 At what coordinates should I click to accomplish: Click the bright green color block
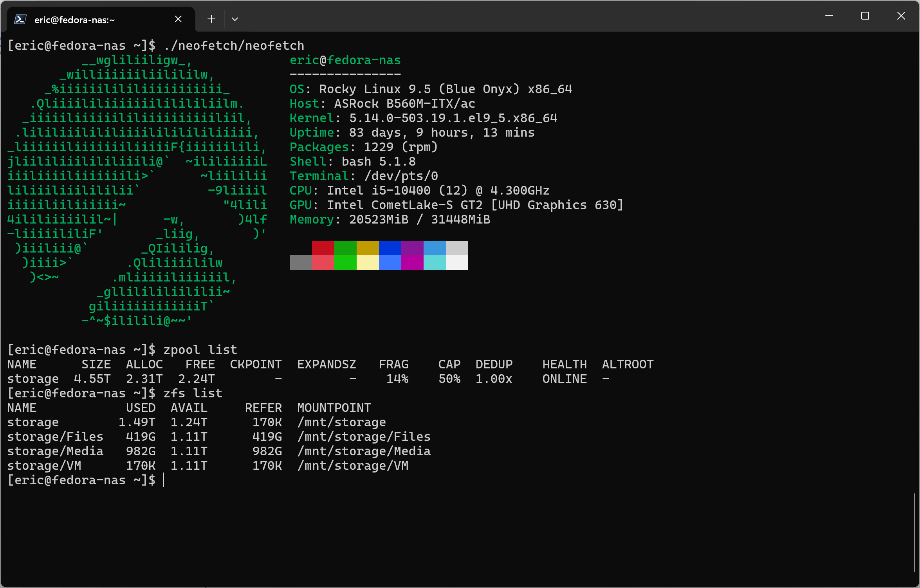345,262
